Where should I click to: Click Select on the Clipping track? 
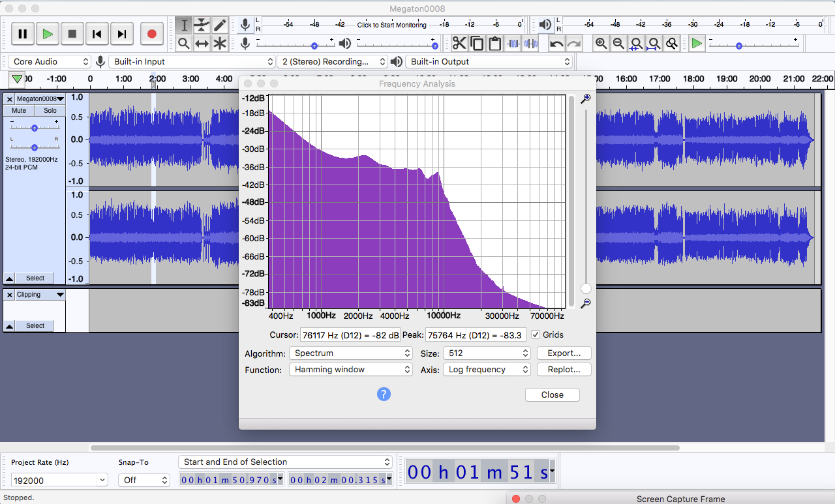[x=35, y=325]
